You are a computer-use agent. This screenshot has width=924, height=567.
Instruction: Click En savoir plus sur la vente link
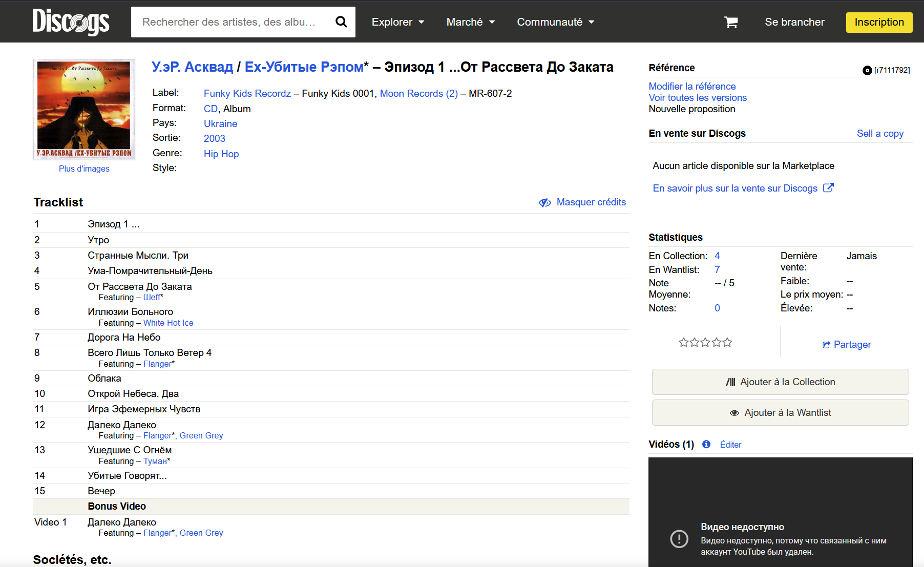click(735, 188)
